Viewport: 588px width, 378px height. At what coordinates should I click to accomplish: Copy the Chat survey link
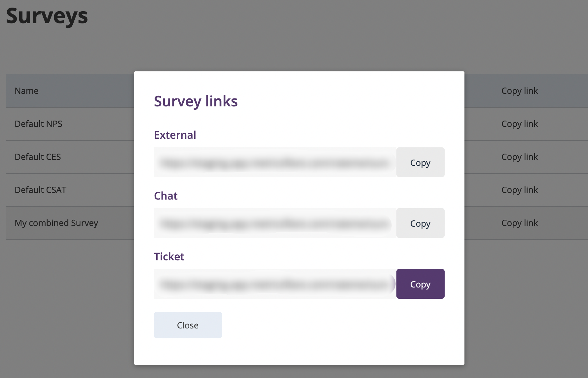(x=420, y=223)
